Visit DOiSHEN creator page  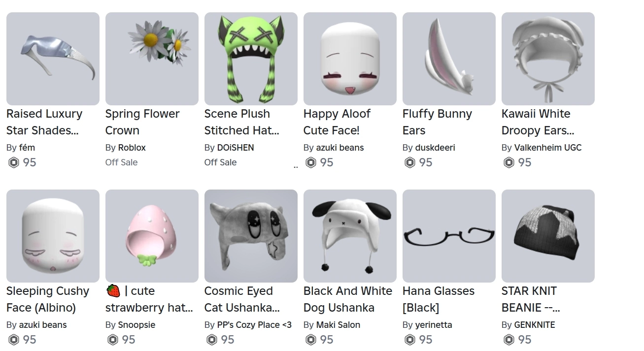coord(236,147)
